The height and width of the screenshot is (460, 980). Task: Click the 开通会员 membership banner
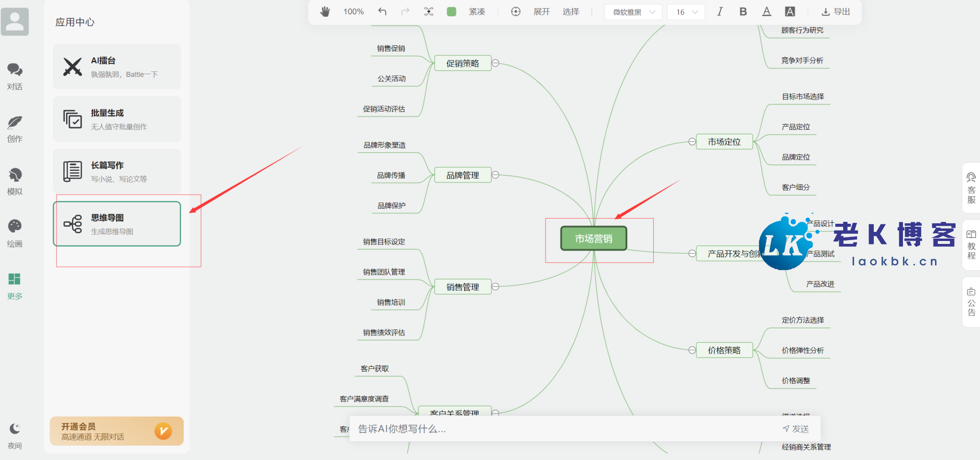coord(117,431)
